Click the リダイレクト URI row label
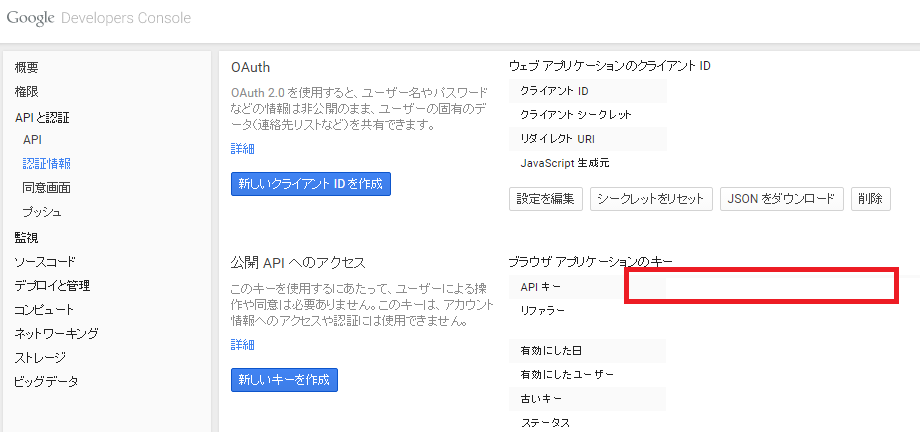 pyautogui.click(x=557, y=139)
